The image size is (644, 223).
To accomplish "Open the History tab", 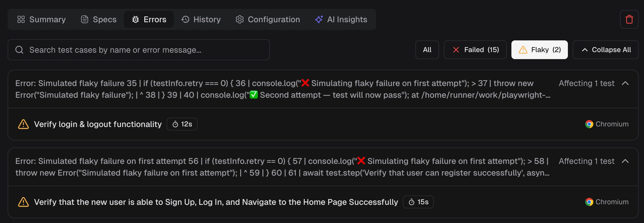I will coord(201,19).
